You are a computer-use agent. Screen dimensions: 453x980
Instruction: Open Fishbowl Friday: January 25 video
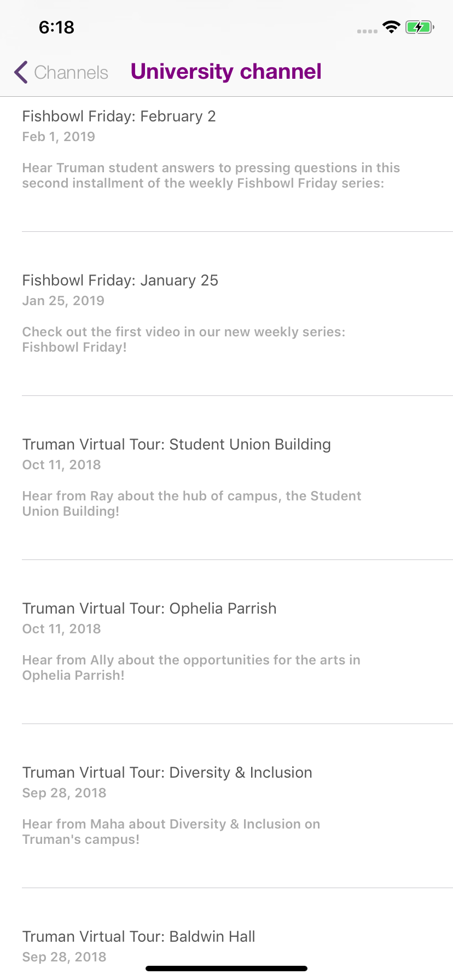(x=120, y=280)
